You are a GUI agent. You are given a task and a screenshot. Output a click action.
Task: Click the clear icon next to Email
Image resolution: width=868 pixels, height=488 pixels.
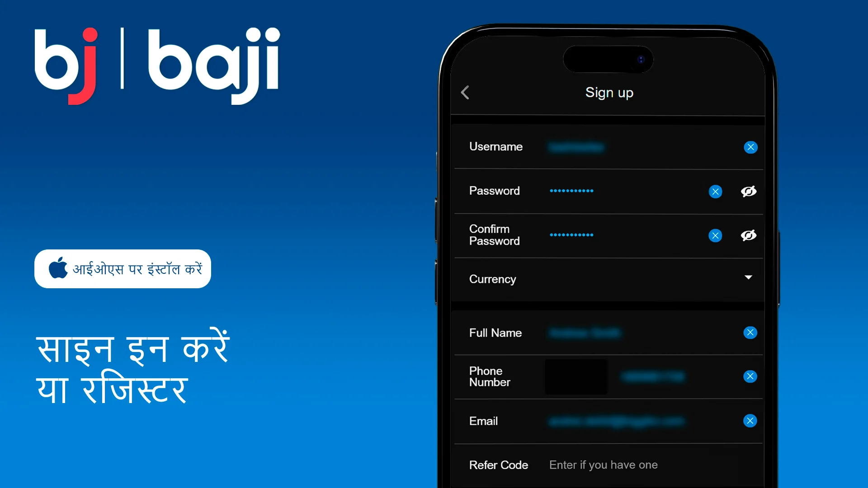(750, 421)
